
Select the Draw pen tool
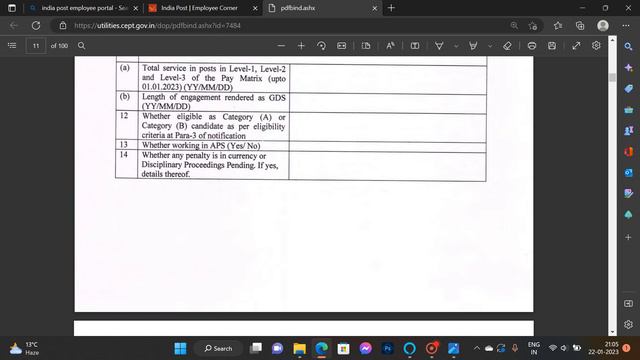(439, 46)
